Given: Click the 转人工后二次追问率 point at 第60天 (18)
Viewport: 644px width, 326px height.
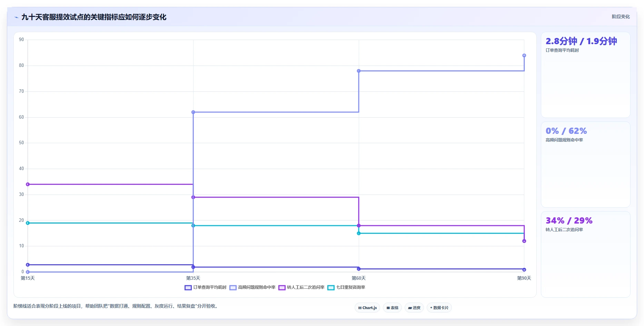Looking at the screenshot, I should pos(359,226).
